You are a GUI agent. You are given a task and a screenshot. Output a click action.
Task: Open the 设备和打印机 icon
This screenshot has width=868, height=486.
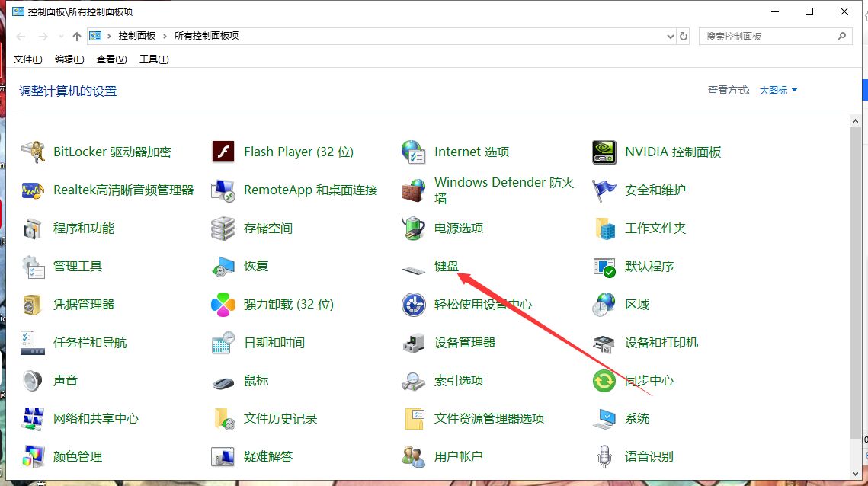coord(604,343)
